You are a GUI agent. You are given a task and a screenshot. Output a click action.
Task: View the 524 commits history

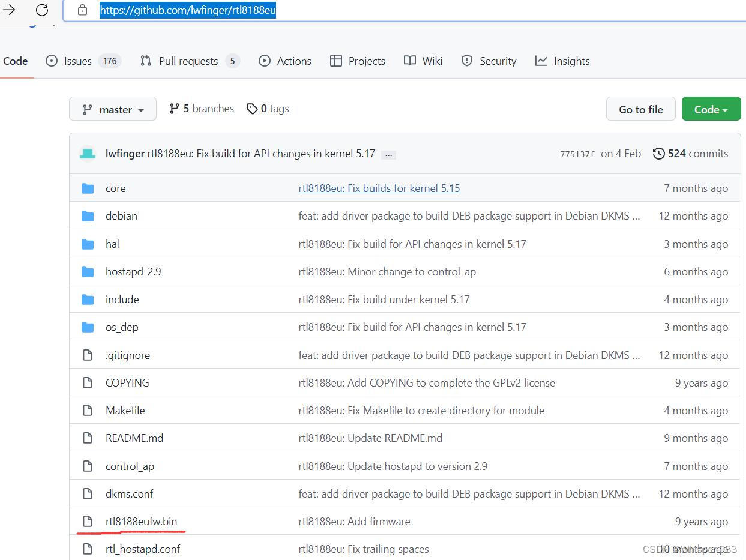click(x=690, y=154)
